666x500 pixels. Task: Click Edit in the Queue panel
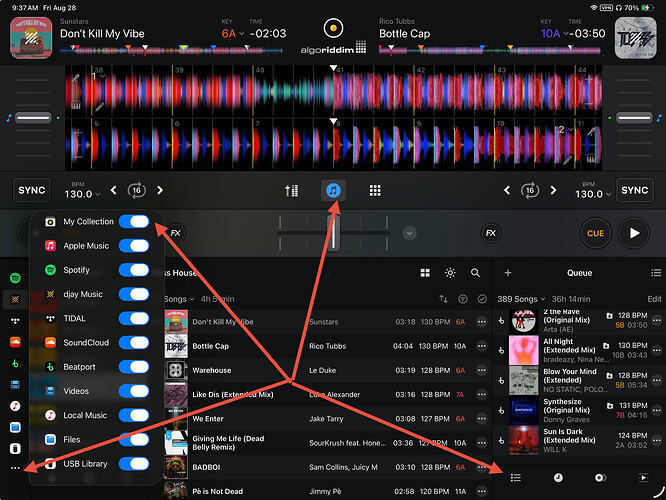(x=654, y=299)
